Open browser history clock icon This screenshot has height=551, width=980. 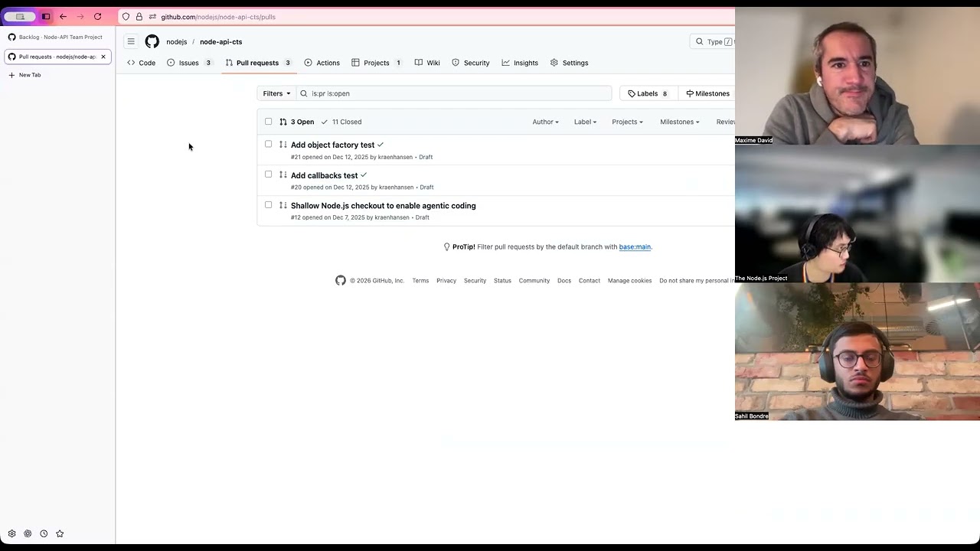(x=44, y=533)
